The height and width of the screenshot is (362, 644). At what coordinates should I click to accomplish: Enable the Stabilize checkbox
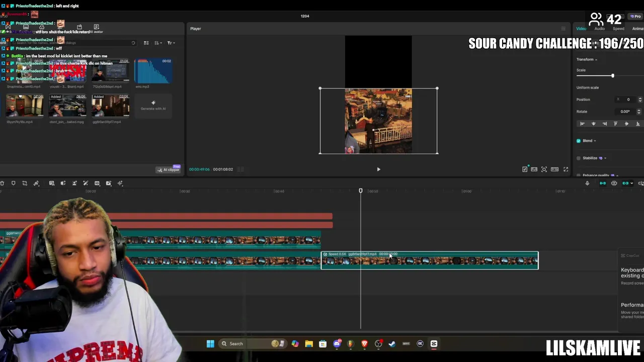pyautogui.click(x=579, y=158)
